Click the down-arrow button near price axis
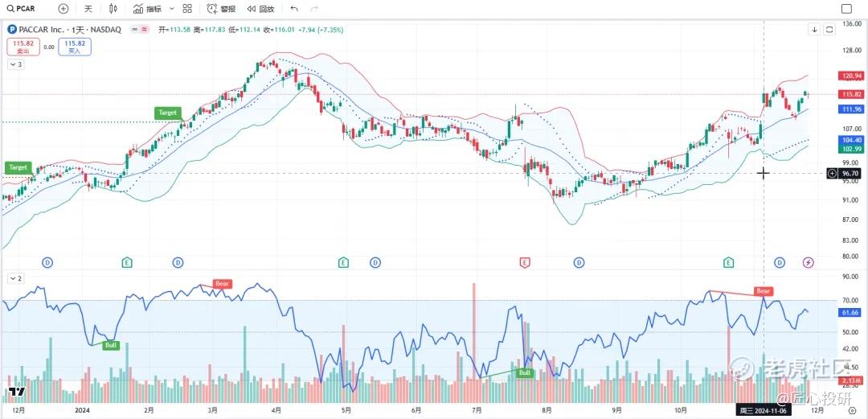Image resolution: width=868 pixels, height=419 pixels. pos(815,30)
